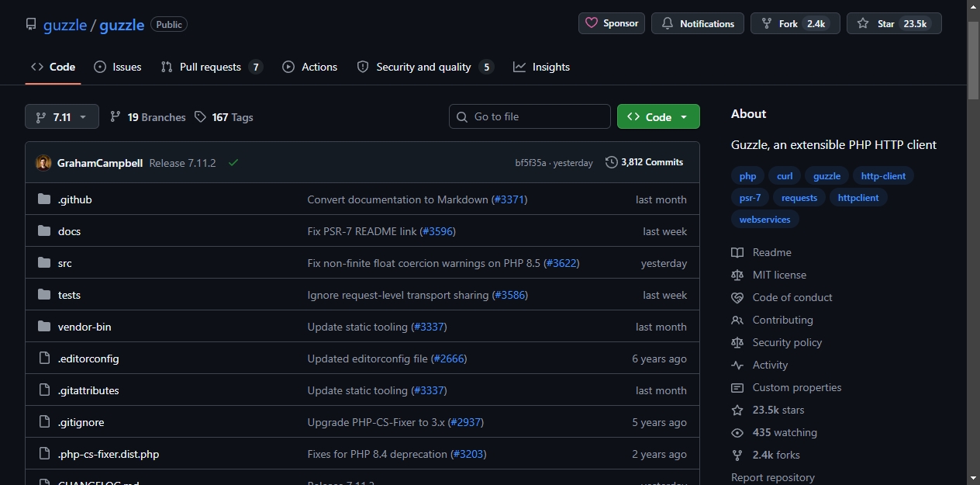
Task: Select the php topic tag
Action: (748, 176)
